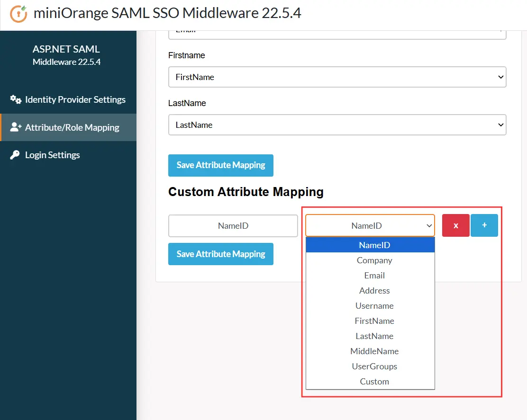This screenshot has height=420, width=527.
Task: Select the Identity Provider Settings gear icon
Action: pos(15,99)
